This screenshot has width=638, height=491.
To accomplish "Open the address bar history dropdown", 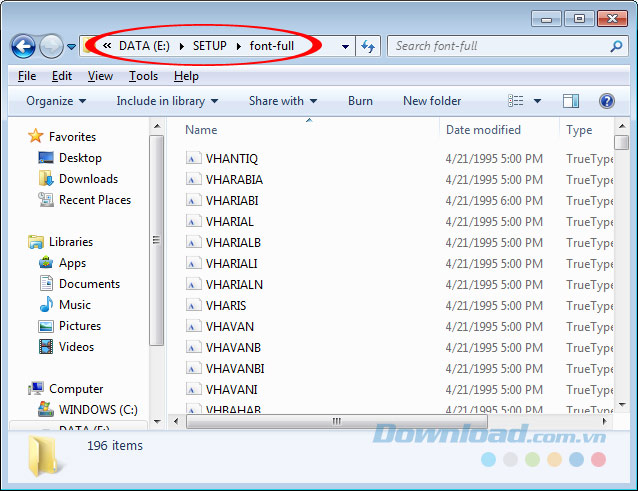I will [345, 46].
